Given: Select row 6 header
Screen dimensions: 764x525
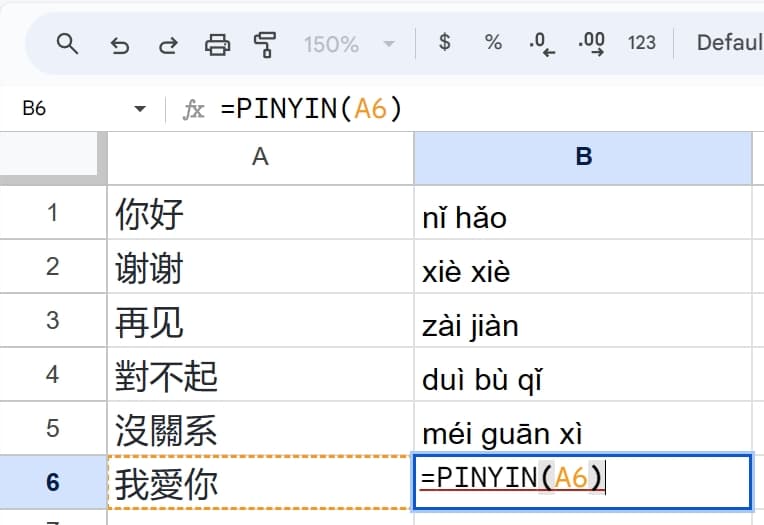Looking at the screenshot, I should click(53, 482).
